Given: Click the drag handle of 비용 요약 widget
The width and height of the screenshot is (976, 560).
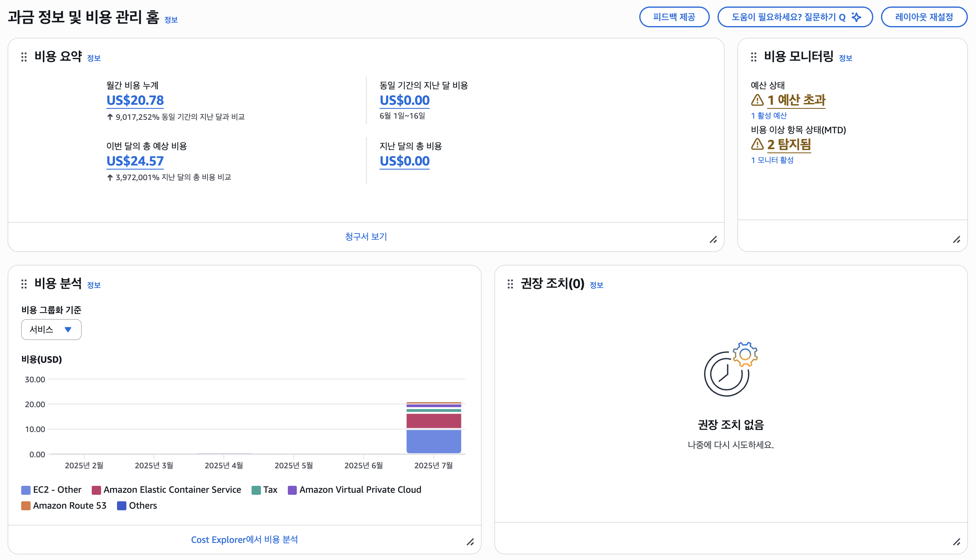Looking at the screenshot, I should coord(24,57).
